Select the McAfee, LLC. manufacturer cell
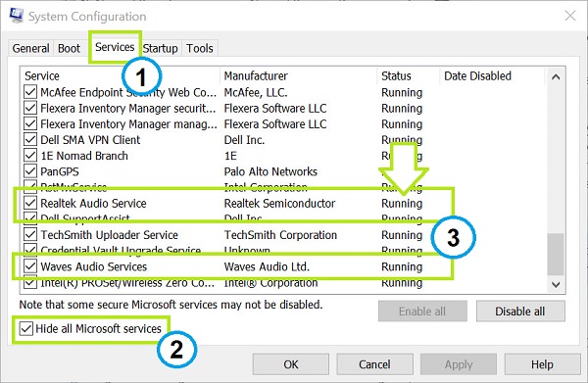588x383 pixels. point(256,92)
